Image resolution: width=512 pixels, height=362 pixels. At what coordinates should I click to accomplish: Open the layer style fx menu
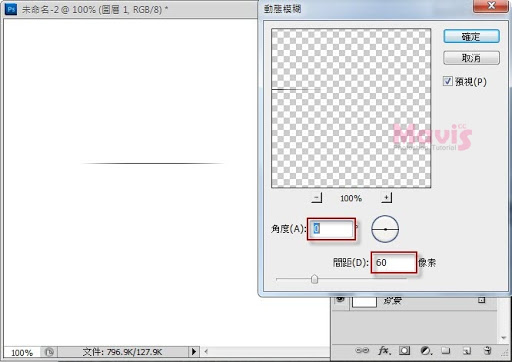(x=384, y=350)
